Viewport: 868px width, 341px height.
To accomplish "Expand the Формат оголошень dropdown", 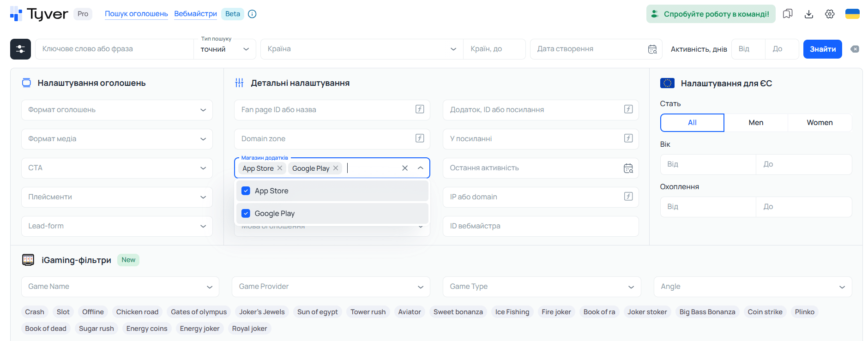I will 117,110.
